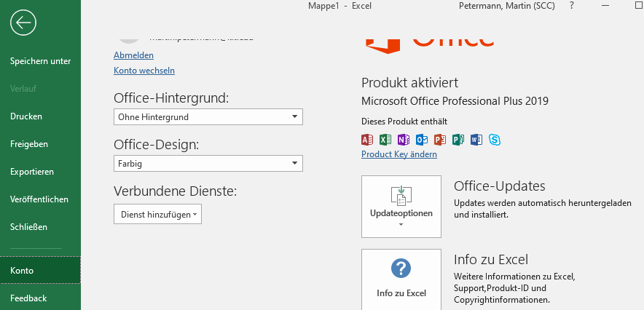This screenshot has width=644, height=310.
Task: Click the Excel app icon under Dieses Produkt enthält
Action: [385, 140]
